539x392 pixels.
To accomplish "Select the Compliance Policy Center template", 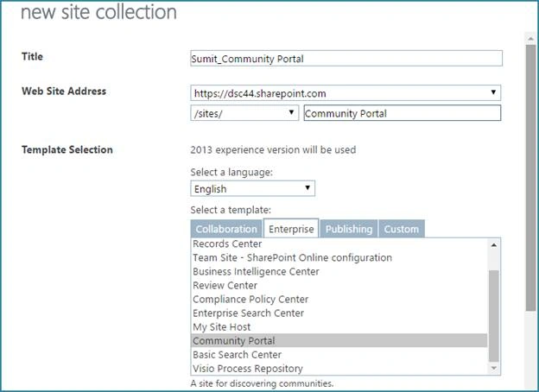I will (x=339, y=300).
